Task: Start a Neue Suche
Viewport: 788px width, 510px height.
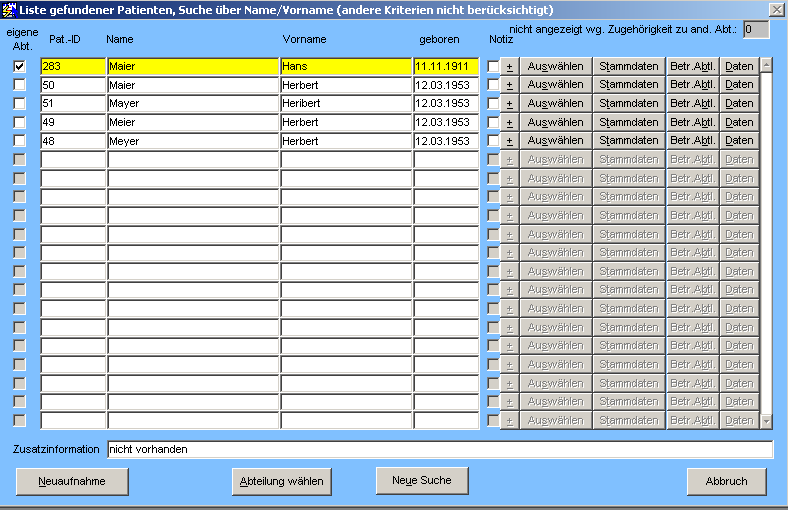Action: pyautogui.click(x=421, y=480)
